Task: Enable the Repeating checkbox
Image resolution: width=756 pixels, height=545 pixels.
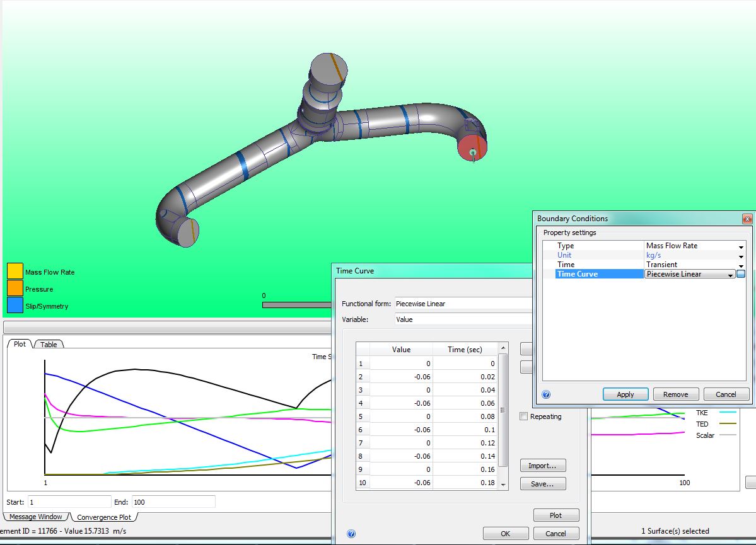Action: pyautogui.click(x=523, y=416)
